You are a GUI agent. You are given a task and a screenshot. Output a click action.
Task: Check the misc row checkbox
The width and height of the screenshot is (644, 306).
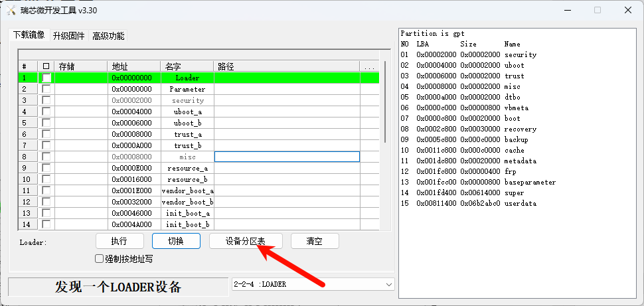46,157
